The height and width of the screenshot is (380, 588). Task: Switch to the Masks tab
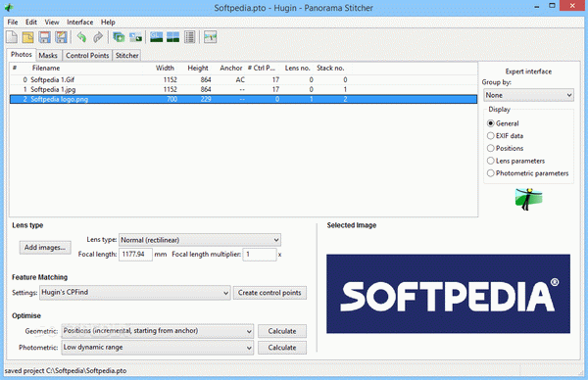point(48,56)
